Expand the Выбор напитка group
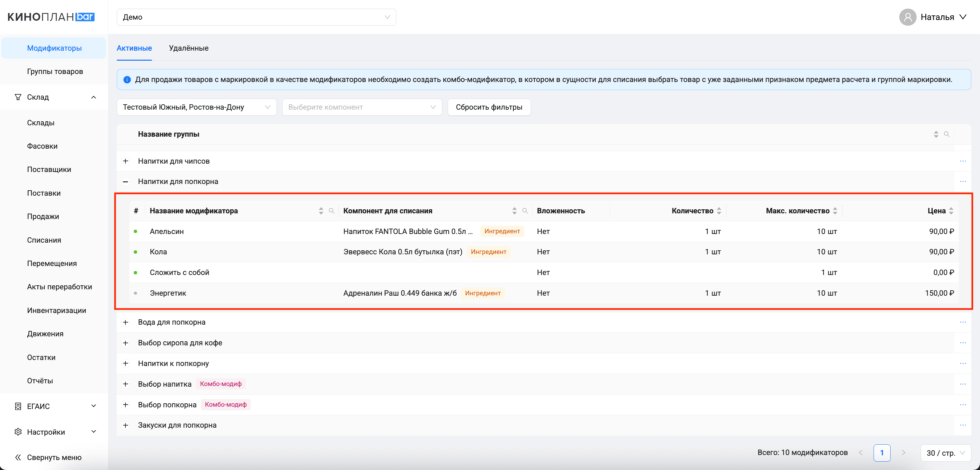This screenshot has height=470, width=980. pos(125,384)
